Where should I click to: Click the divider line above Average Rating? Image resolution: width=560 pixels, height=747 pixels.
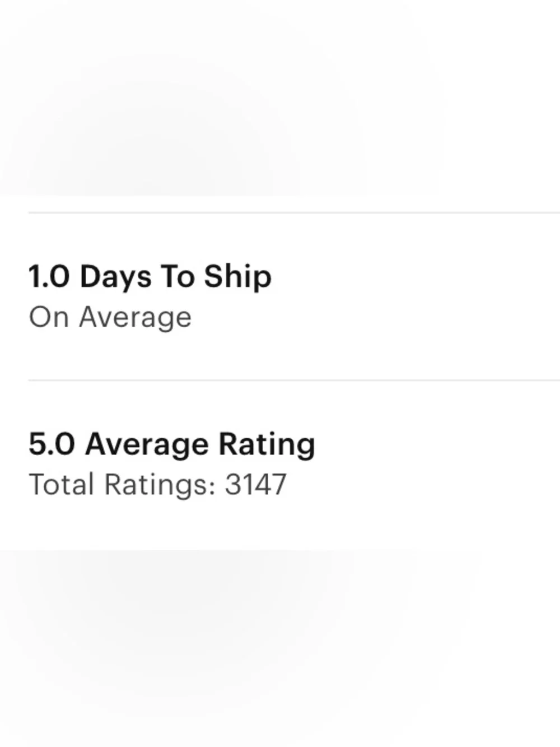294,380
